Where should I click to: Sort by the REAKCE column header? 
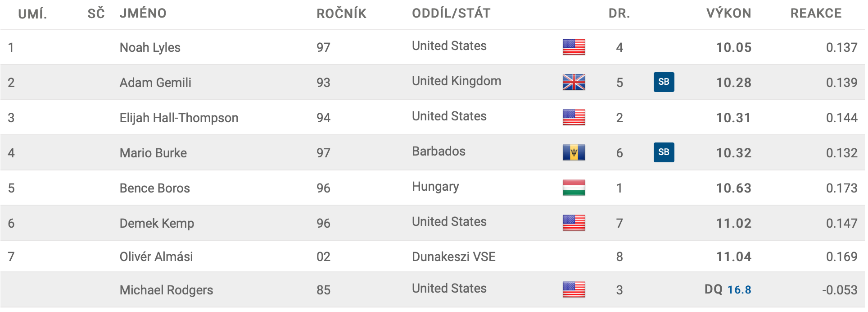[816, 13]
